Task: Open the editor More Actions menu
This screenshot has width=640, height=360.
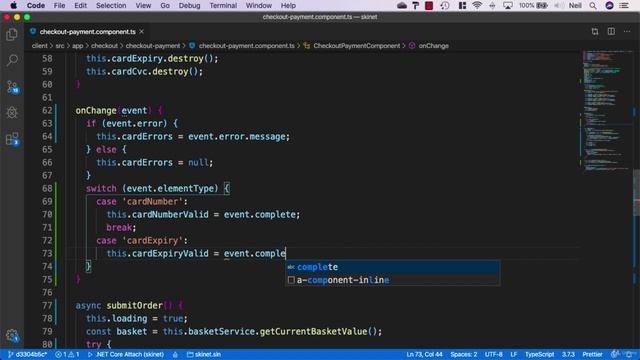Action: [x=627, y=31]
